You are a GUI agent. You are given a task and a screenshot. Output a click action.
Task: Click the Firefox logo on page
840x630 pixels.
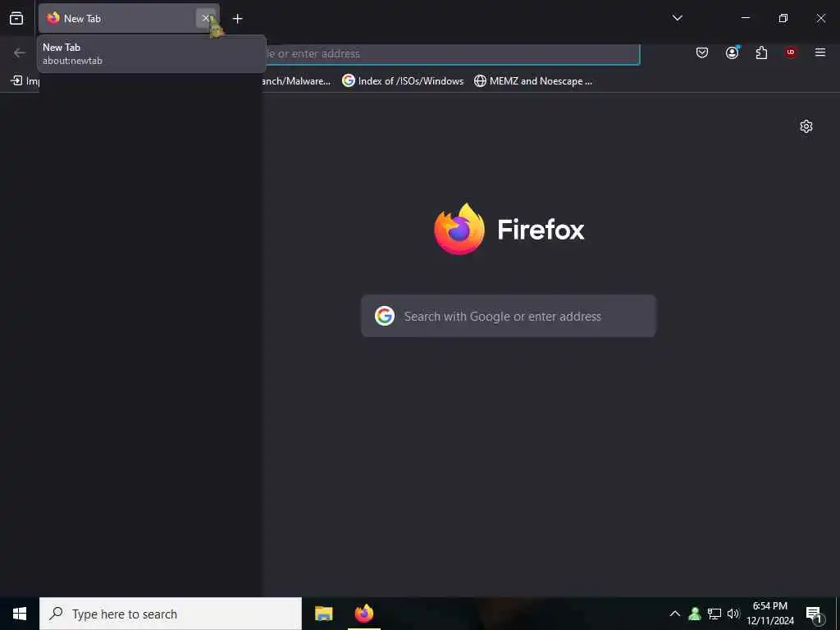click(x=459, y=230)
